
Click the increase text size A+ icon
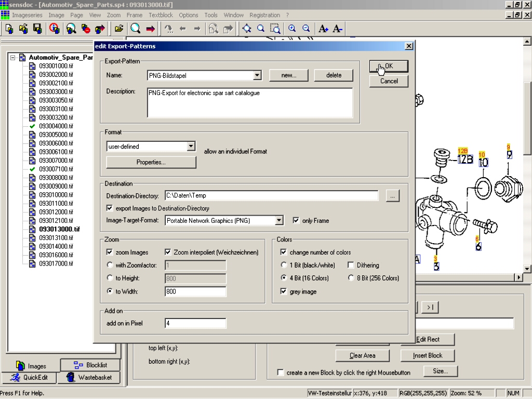324,29
